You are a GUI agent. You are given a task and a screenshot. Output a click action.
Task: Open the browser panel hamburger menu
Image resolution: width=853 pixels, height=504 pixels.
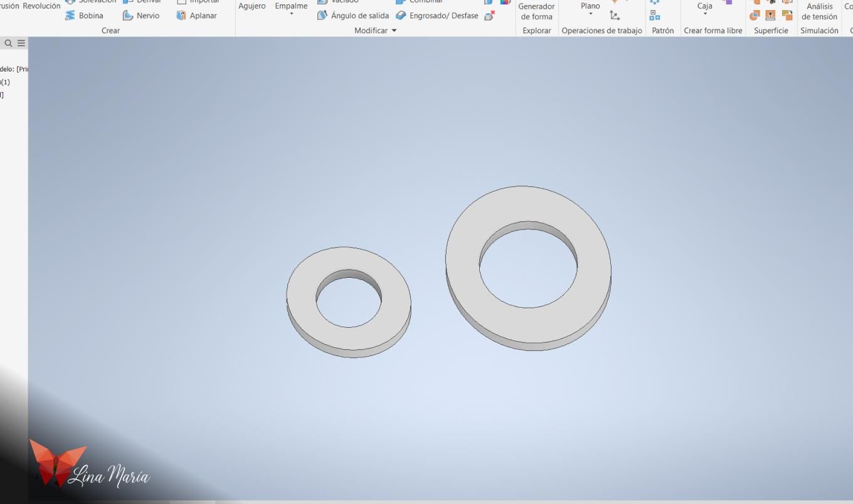(x=21, y=43)
